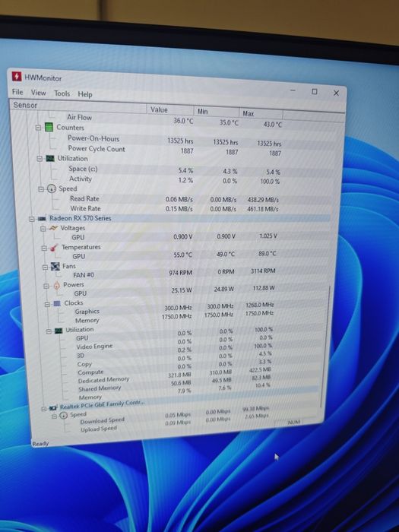399x532 pixels.
Task: Collapse the Counters tree branch
Action: pos(38,128)
